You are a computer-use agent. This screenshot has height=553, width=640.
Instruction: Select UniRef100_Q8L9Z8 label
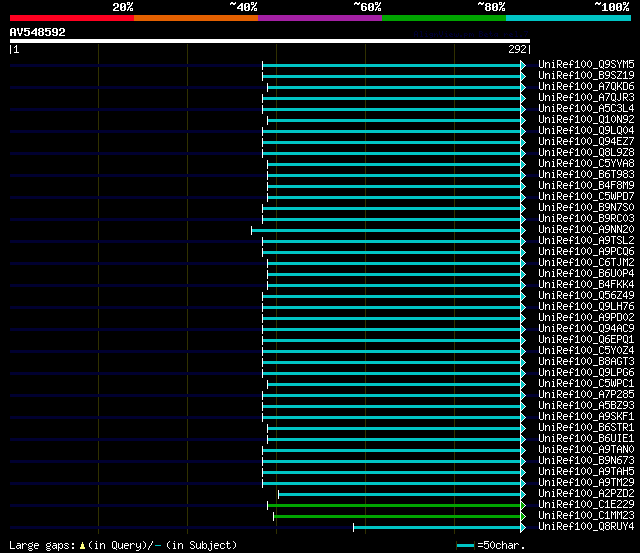(x=586, y=153)
